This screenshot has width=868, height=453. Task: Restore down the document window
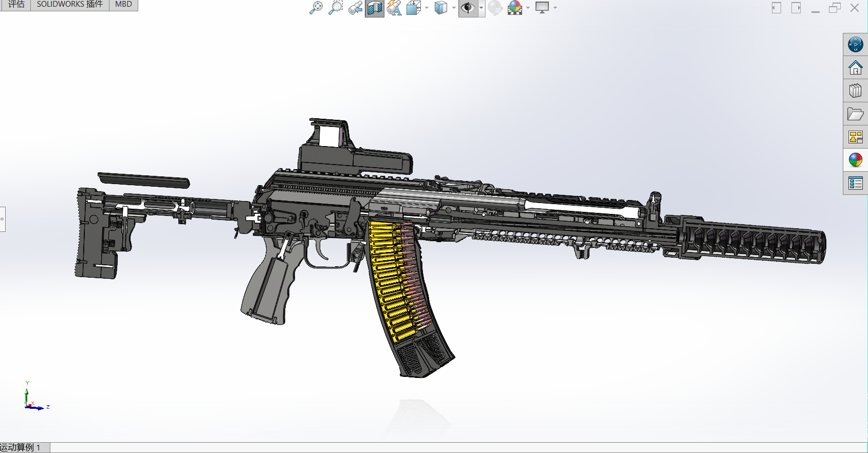835,8
